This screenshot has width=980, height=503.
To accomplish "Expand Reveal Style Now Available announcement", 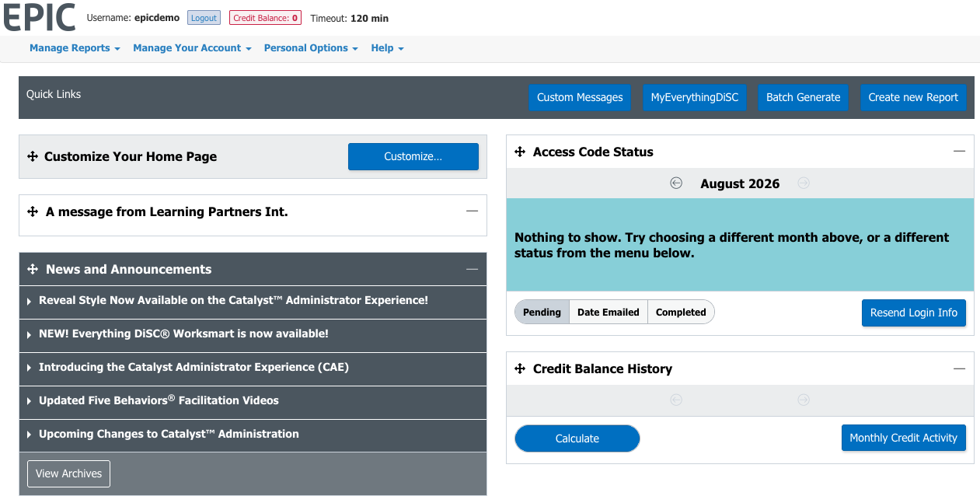I will 253,301.
